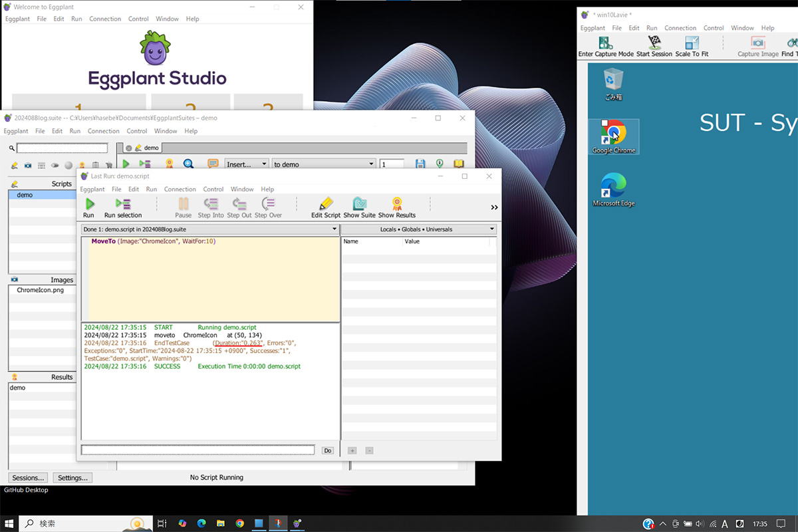The image size is (798, 532).
Task: Click the File Explorer icon on taskbar
Action: tap(220, 523)
